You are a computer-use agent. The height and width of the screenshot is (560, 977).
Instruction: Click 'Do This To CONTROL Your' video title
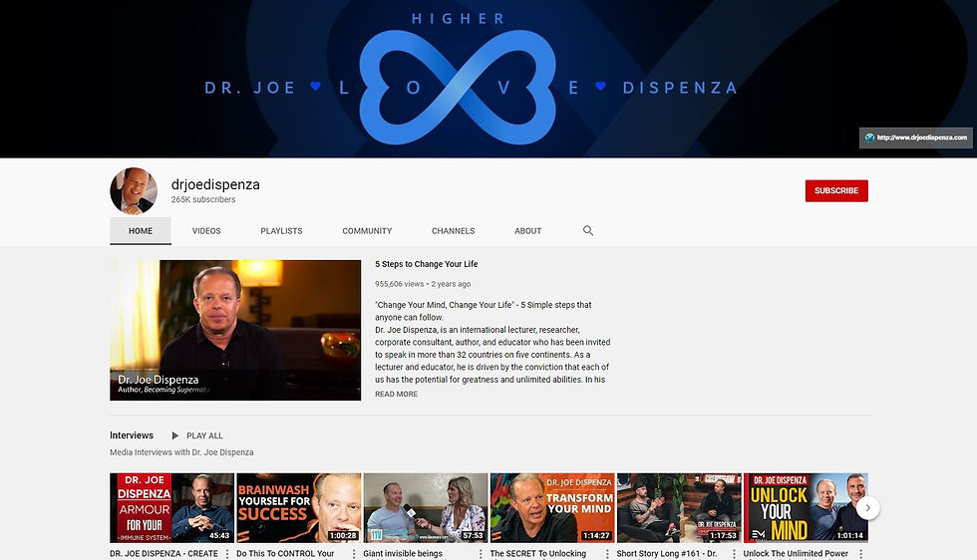(285, 554)
